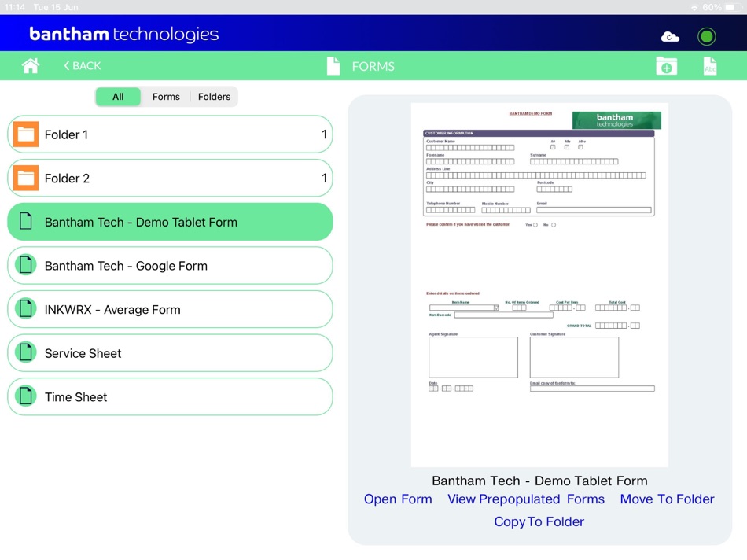
Task: Tap the cloud sync icon
Action: [670, 35]
